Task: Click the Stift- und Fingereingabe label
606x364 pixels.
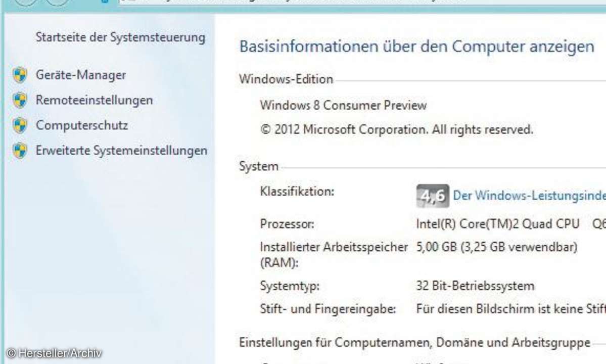Action: (x=328, y=309)
